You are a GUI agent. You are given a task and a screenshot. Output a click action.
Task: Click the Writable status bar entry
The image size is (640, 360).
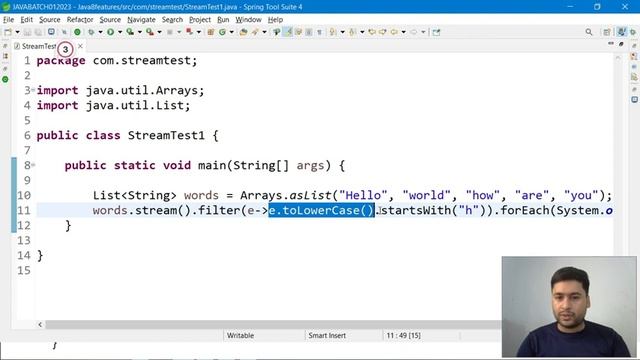[240, 336]
